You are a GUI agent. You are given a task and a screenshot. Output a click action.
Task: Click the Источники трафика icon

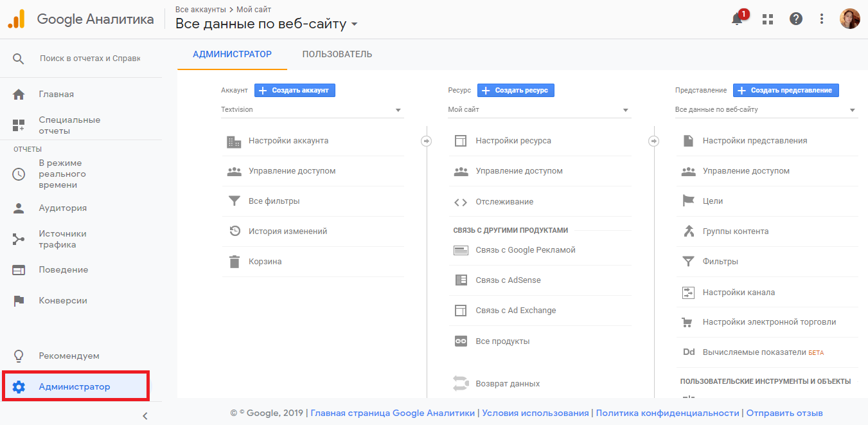(x=19, y=239)
